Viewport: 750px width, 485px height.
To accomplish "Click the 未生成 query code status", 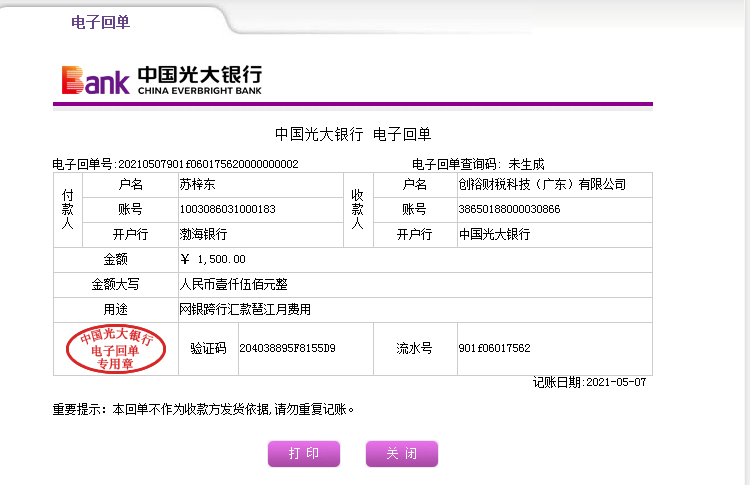I will [x=526, y=164].
